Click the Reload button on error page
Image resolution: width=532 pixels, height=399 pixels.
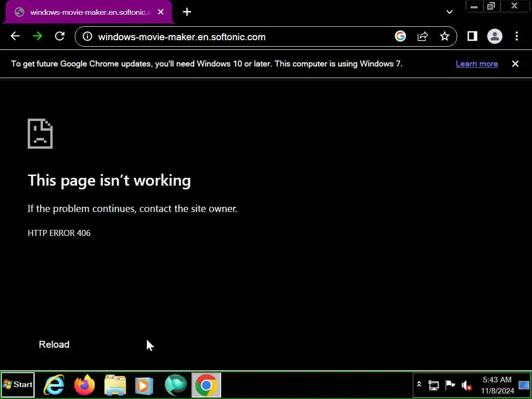point(54,345)
